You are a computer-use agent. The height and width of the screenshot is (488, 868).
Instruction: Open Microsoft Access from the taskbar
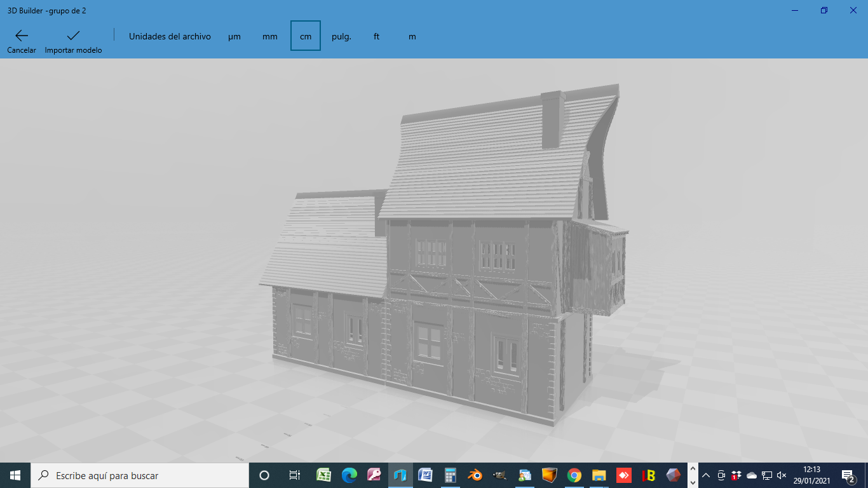[x=374, y=475]
